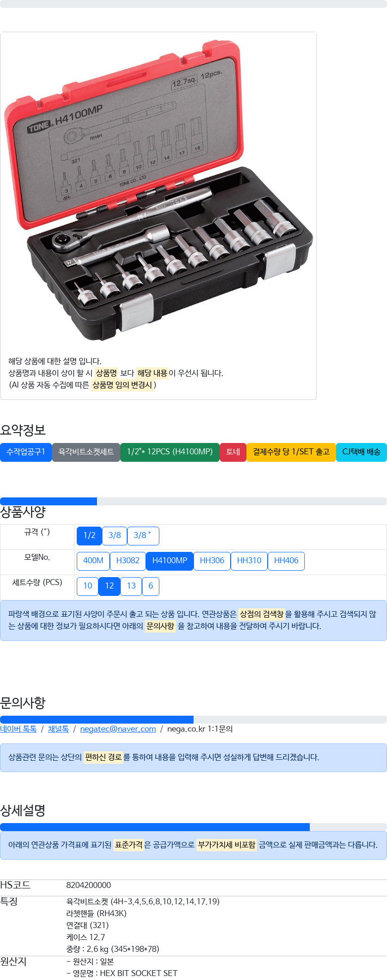Image resolution: width=387 pixels, height=980 pixels.
Task: Open the 네이버 톡톡 inquiry link
Action: 18,729
